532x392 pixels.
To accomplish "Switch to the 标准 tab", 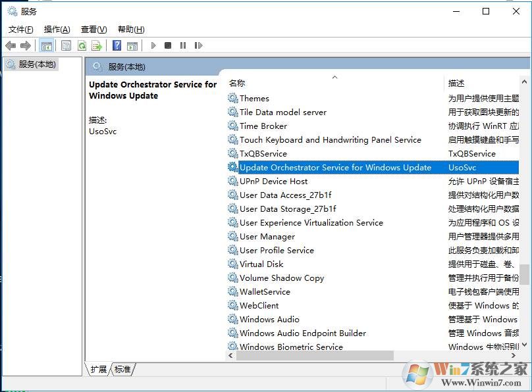I will coord(122,370).
